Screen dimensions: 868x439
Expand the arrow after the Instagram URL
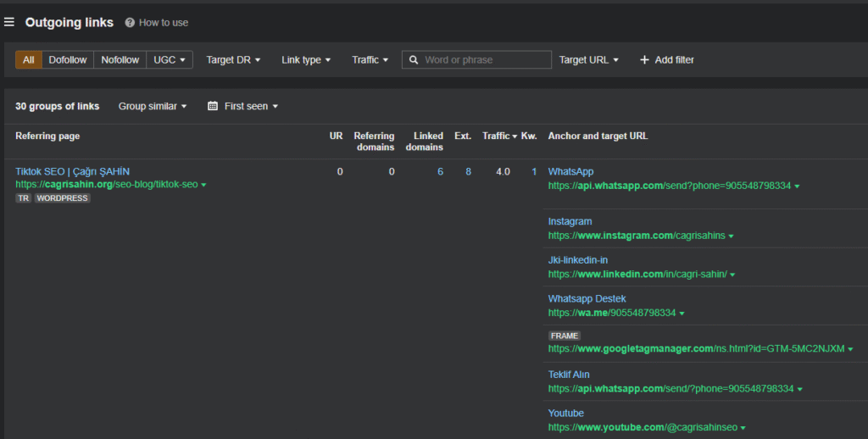pyautogui.click(x=732, y=236)
